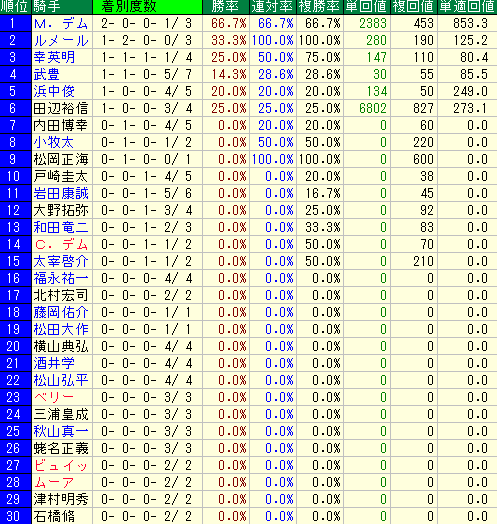Click the 連対率 column header
This screenshot has height=524, width=497.
(x=273, y=7)
